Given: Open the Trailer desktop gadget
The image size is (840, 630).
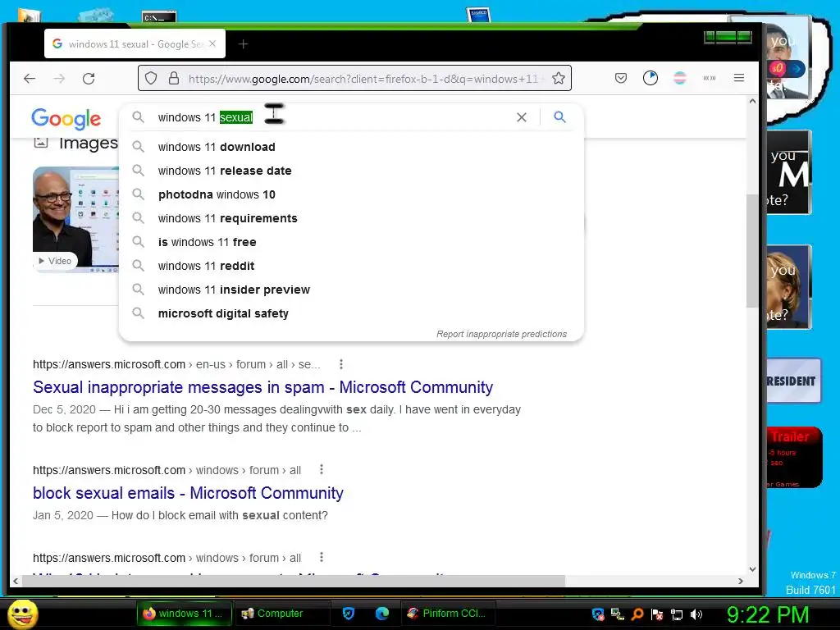Looking at the screenshot, I should (793, 457).
